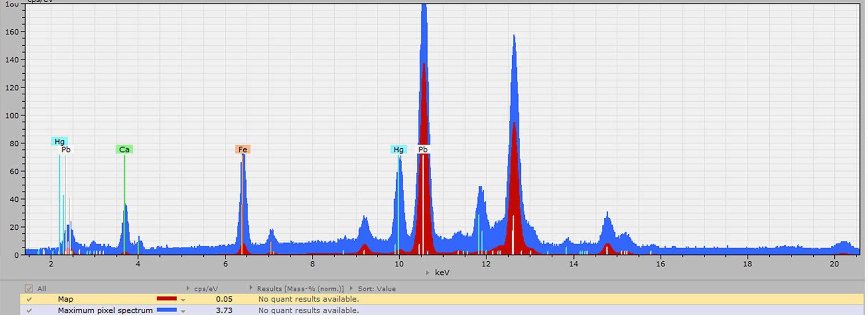Open the Map spectrum color dropdown arrow

point(183,300)
